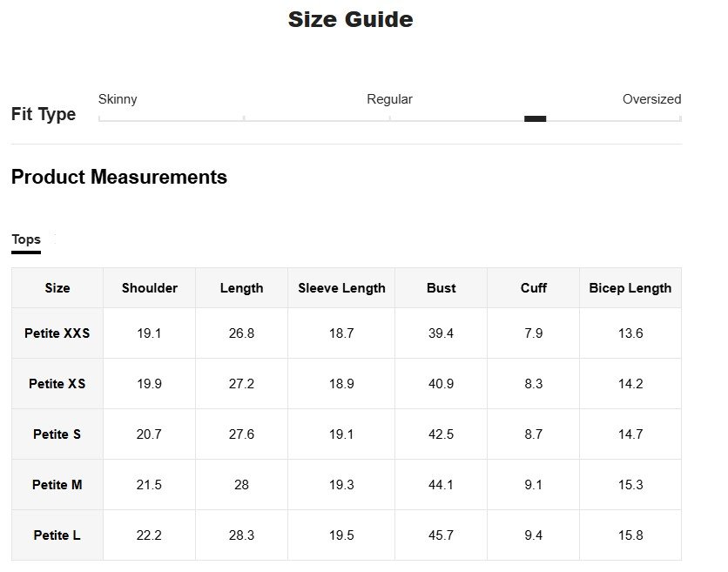The image size is (728, 572).
Task: Click the Regular fit label
Action: pos(389,99)
